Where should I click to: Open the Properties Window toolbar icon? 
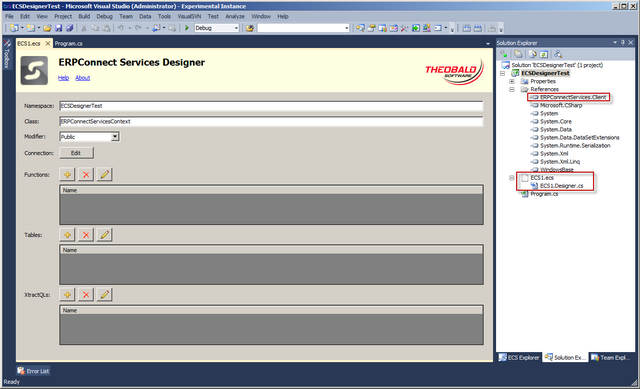coord(371,28)
